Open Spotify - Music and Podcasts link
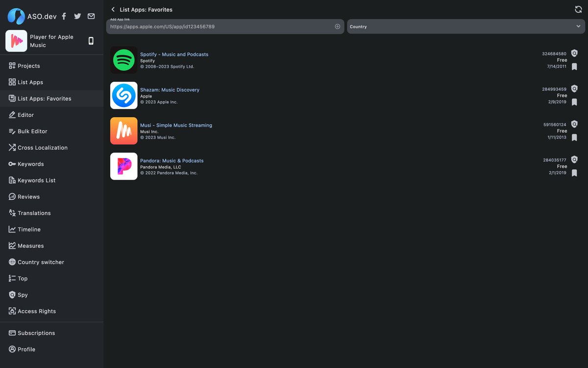Image resolution: width=588 pixels, height=368 pixels. click(174, 54)
